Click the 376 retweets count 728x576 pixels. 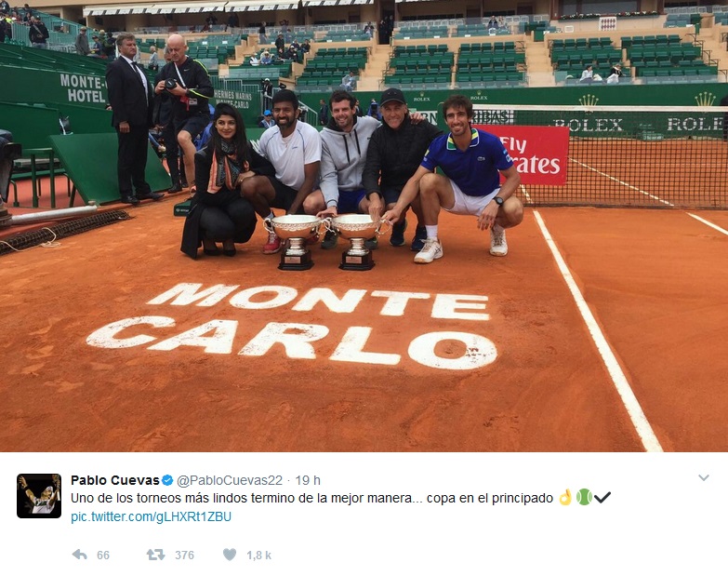pos(184,556)
